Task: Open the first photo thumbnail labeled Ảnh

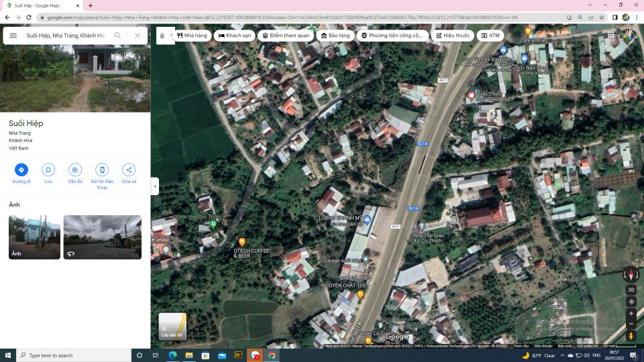Action: click(x=34, y=237)
